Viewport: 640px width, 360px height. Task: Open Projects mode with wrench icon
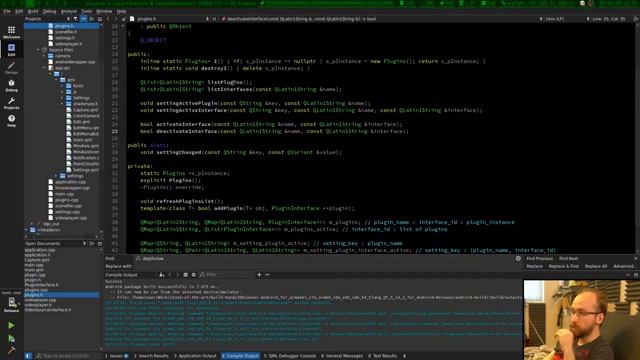pyautogui.click(x=11, y=103)
